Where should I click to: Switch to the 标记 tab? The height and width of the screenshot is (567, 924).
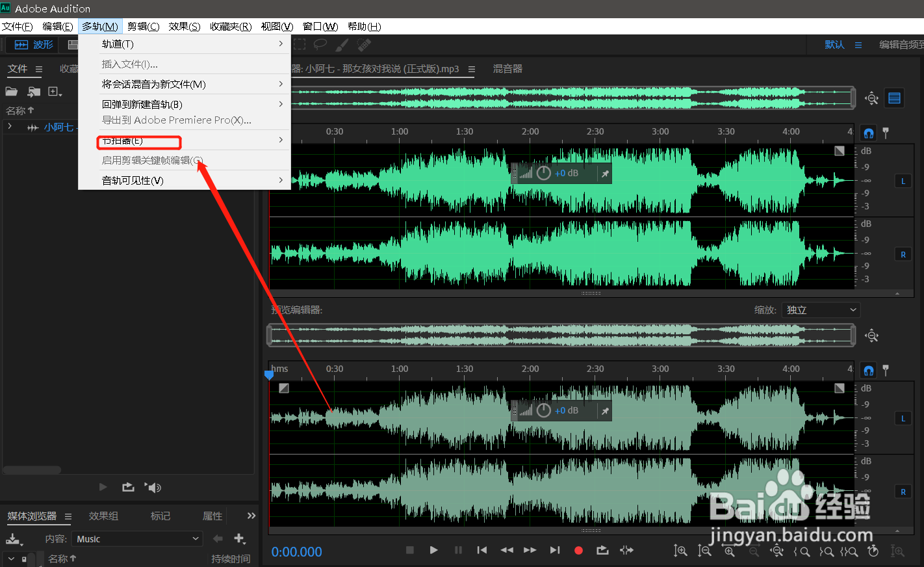[x=160, y=516]
